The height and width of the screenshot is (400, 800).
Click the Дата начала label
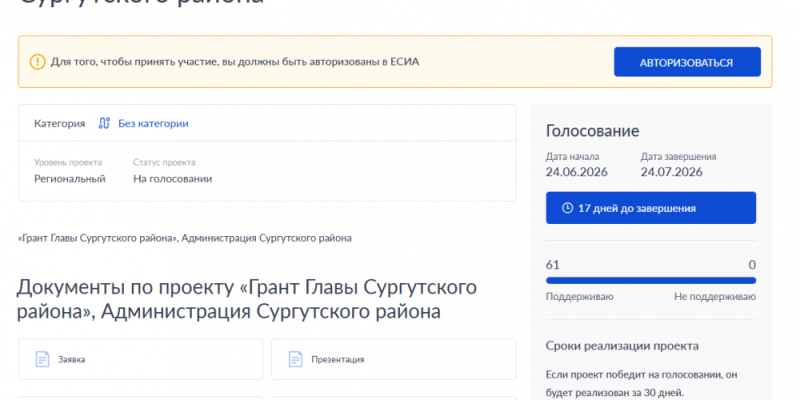click(572, 157)
